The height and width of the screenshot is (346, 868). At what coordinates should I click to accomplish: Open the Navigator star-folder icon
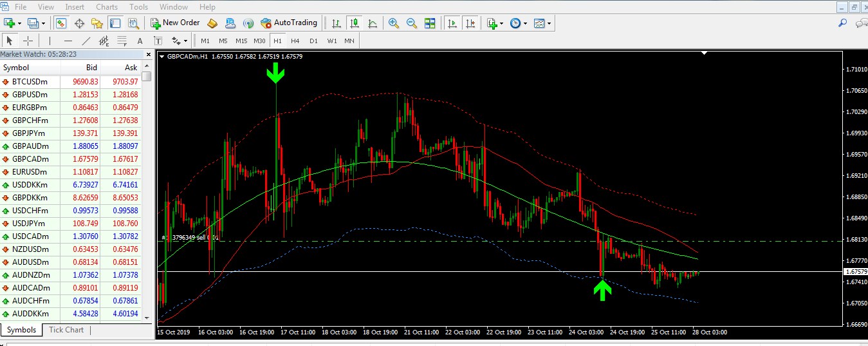pos(97,23)
